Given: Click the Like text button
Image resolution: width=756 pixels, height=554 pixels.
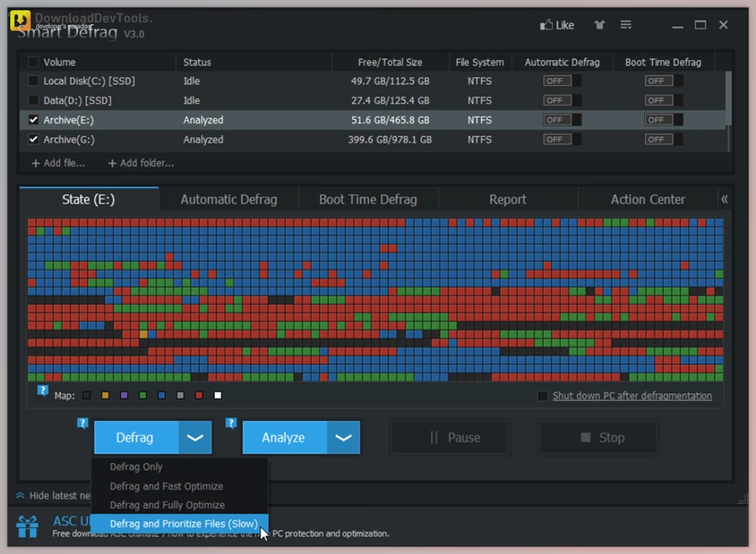Looking at the screenshot, I should click(x=564, y=25).
